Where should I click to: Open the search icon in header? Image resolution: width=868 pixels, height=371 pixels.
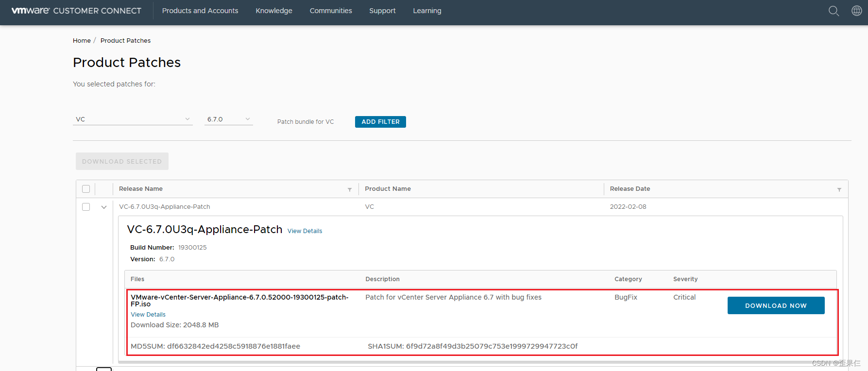(x=834, y=11)
